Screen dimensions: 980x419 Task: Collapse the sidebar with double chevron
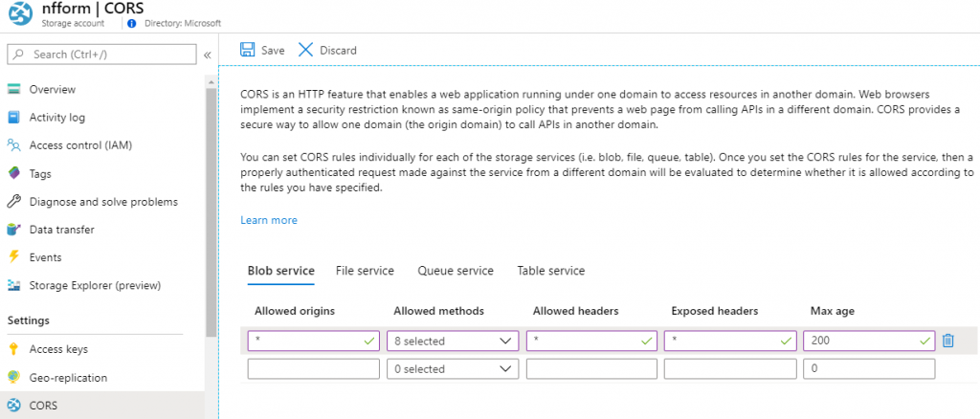(x=207, y=55)
